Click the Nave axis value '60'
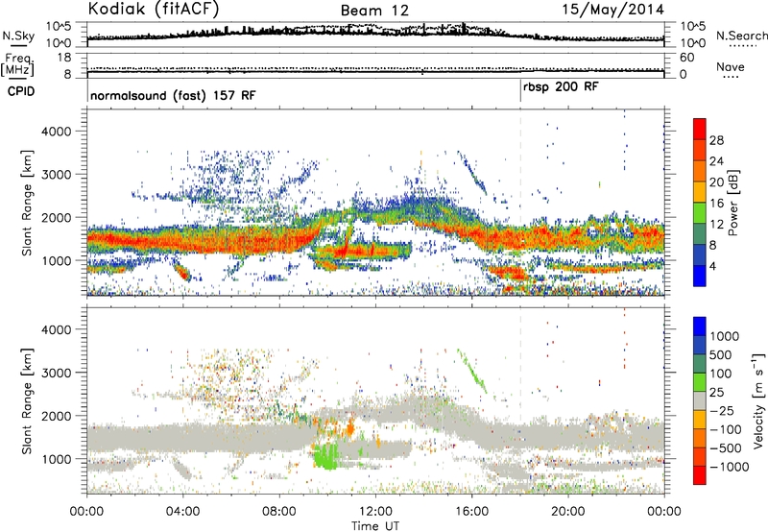 click(686, 58)
